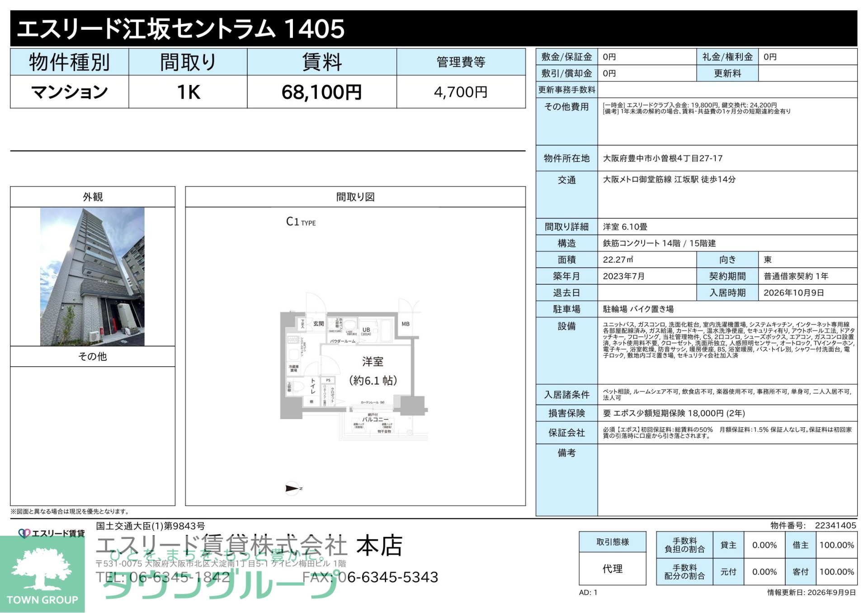Click the orientation value 東
The image size is (868, 613).
(x=768, y=259)
